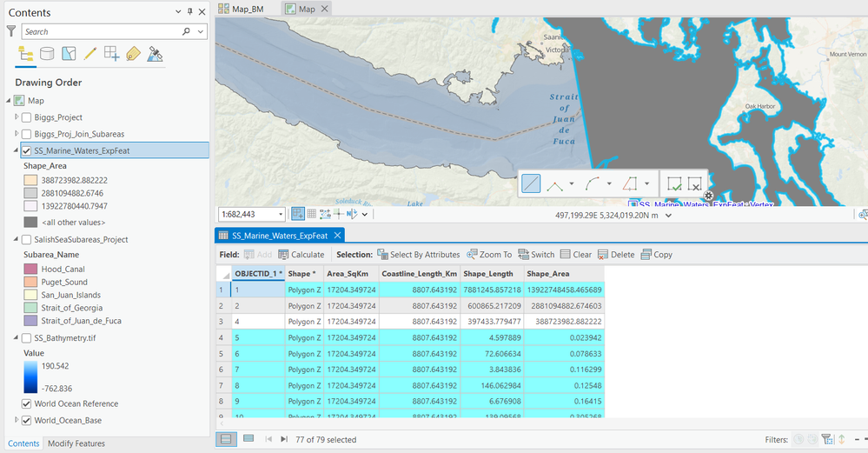Click the Finish sketch icon

click(674, 183)
